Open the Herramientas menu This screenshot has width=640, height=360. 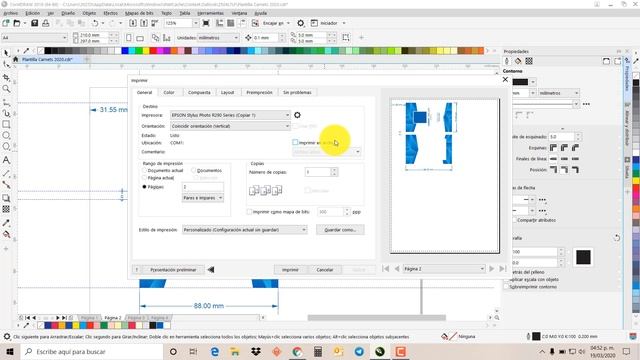[210, 13]
